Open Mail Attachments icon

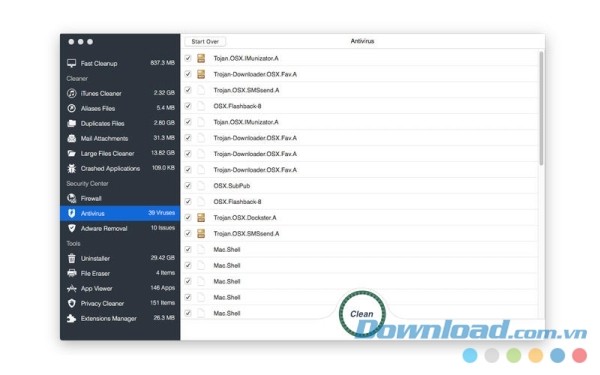click(72, 138)
